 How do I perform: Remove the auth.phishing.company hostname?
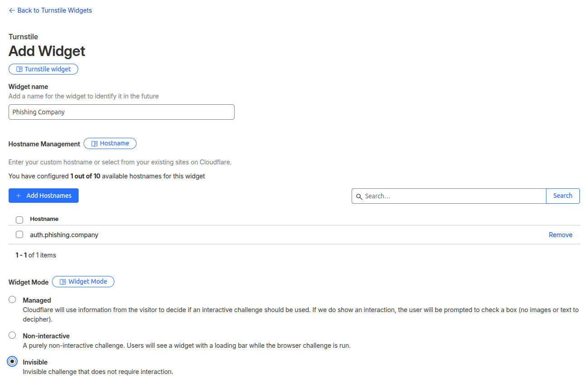[560, 235]
